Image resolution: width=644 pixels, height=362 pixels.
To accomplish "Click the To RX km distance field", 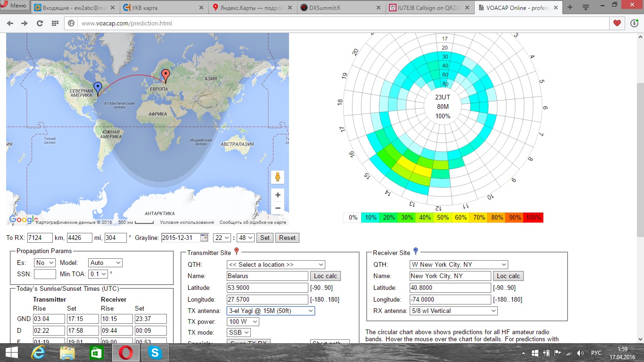I will click(40, 238).
